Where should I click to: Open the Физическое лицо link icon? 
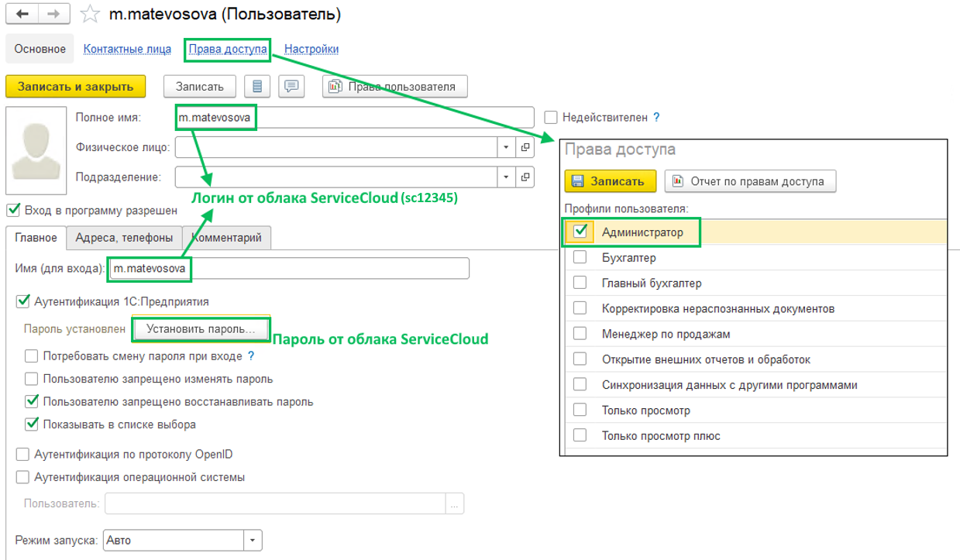click(x=525, y=147)
